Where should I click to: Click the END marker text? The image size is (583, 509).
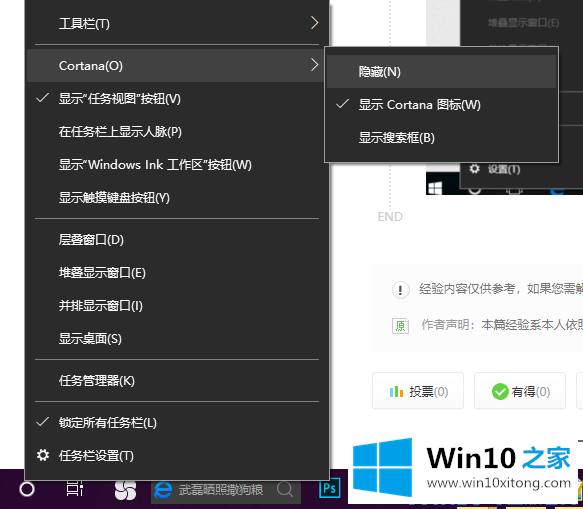coord(390,216)
